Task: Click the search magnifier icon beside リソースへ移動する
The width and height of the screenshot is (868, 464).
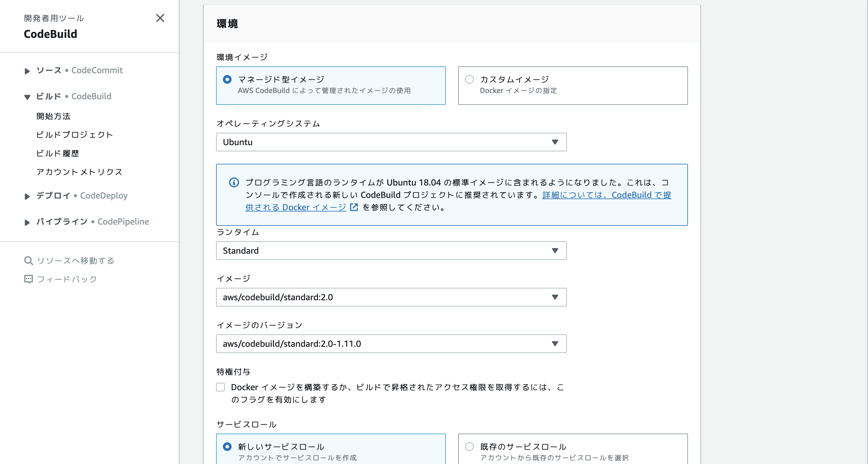Action: point(29,261)
